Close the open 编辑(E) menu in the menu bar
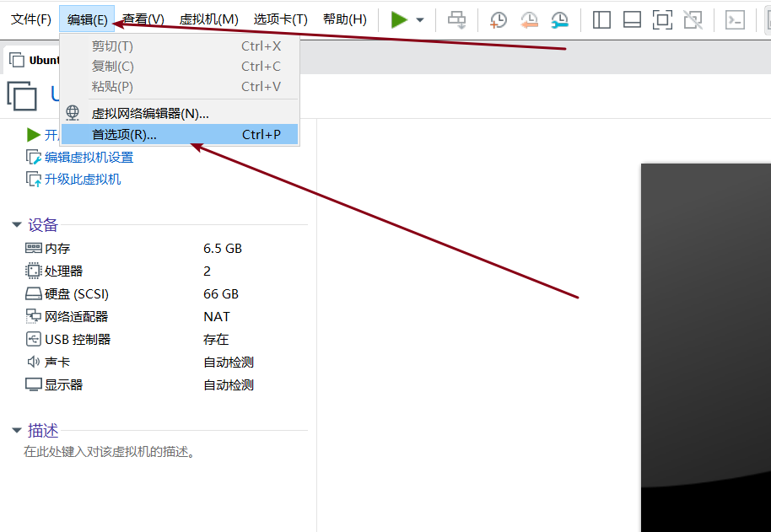This screenshot has width=771, height=532. [x=87, y=19]
